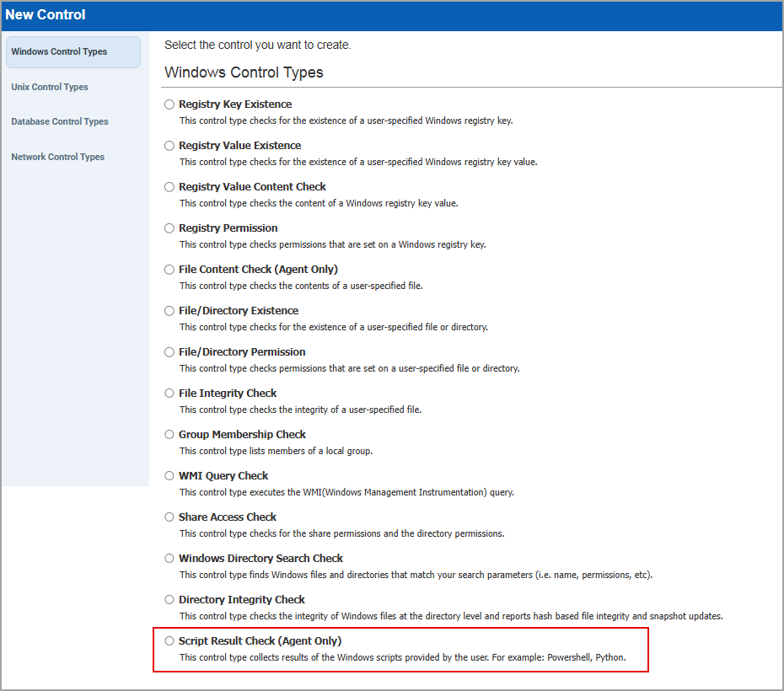
Task: Select the File/Directory Existence radio button
Action: point(169,311)
